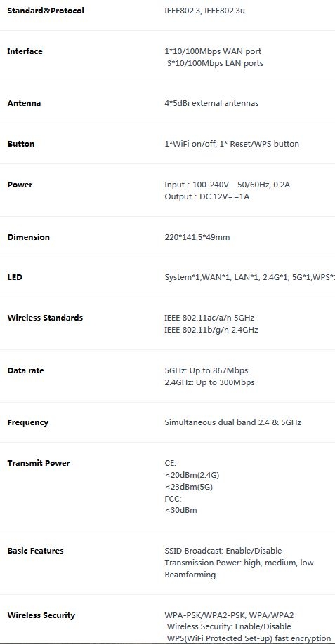Click the LED row label
This screenshot has height=644, width=335.
coord(15,277)
